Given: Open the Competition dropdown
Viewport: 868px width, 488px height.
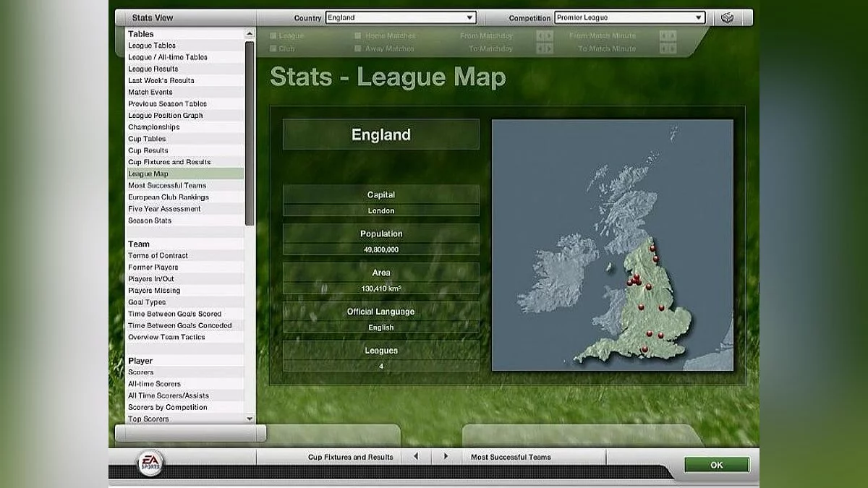Looking at the screenshot, I should coord(629,17).
